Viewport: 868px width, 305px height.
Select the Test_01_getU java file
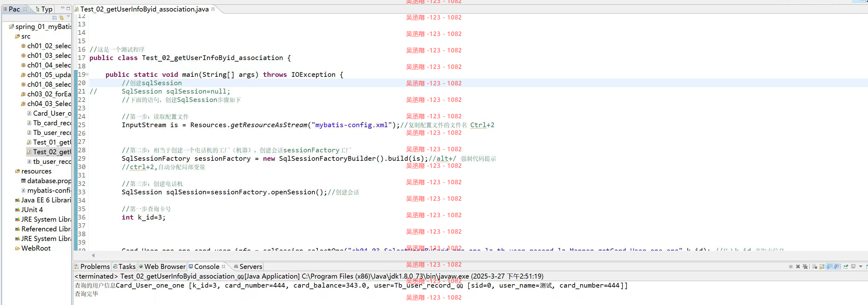tap(49, 142)
